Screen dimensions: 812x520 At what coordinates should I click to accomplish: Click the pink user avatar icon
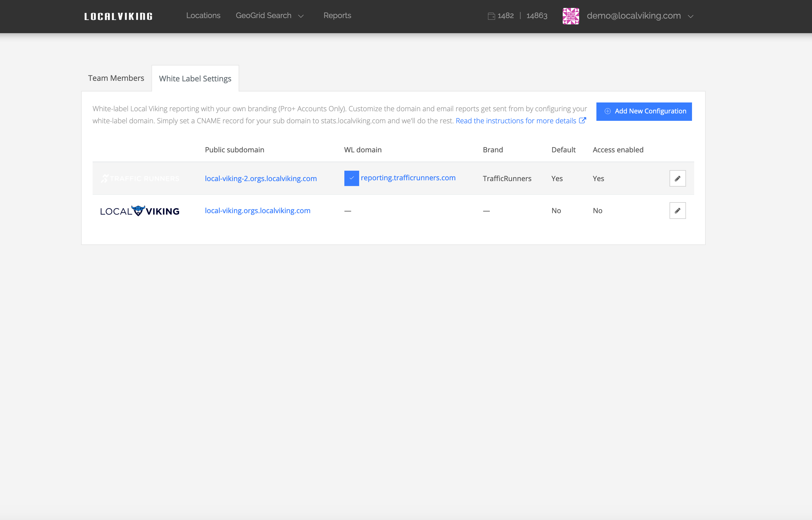click(571, 16)
